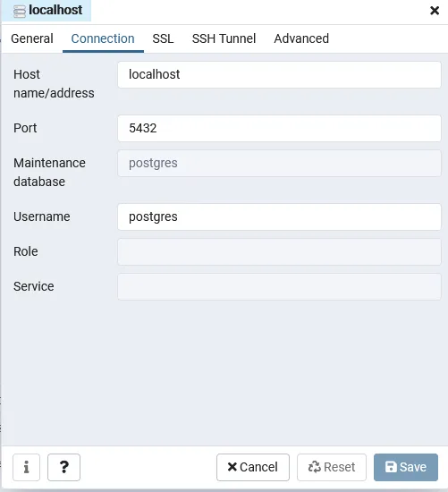The width and height of the screenshot is (448, 492).
Task: Open help with the question mark button
Action: [64, 467]
